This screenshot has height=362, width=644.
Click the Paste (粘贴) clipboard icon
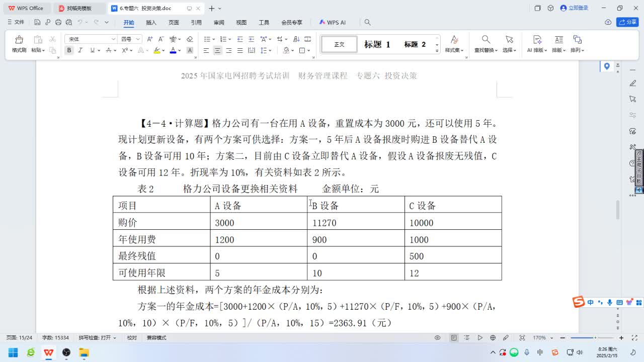tap(38, 40)
